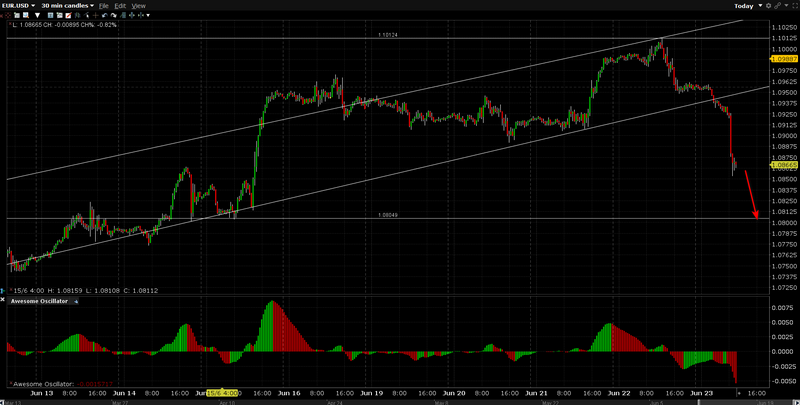This screenshot has width=800, height=405.
Task: Click the add study icon in toolbar
Action: (59, 15)
